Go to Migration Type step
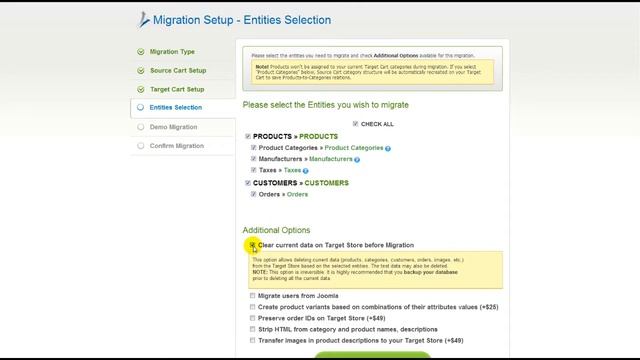The width and height of the screenshot is (640, 360). pos(172,52)
